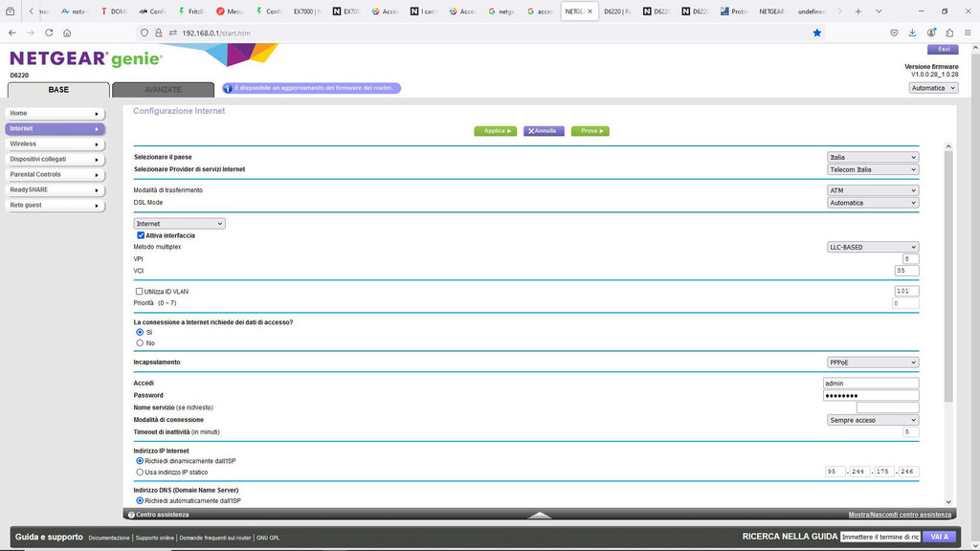Click the arrow on the ReadySHARE menu
The image size is (980, 551).
coord(97,190)
